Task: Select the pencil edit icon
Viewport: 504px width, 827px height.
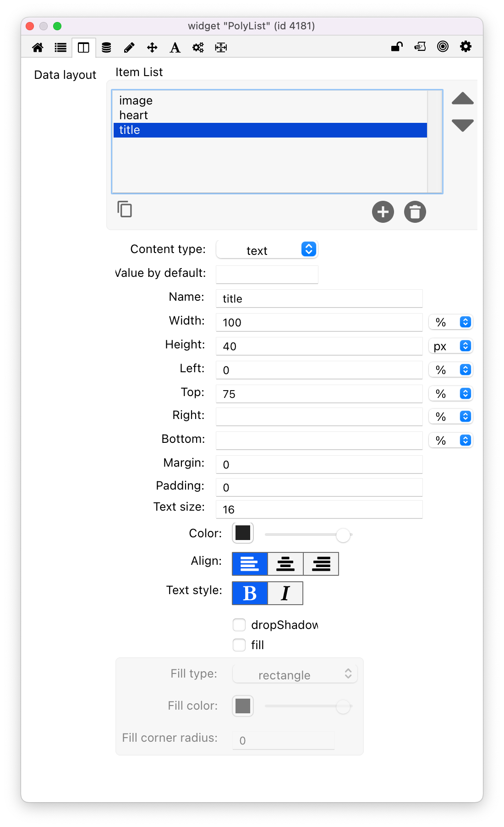Action: point(129,47)
